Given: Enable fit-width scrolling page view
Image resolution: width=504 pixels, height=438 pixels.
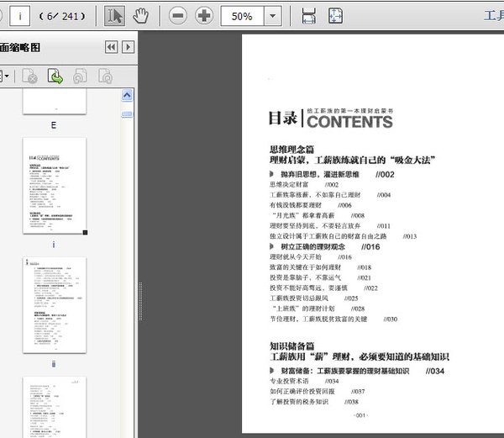Looking at the screenshot, I should [309, 16].
